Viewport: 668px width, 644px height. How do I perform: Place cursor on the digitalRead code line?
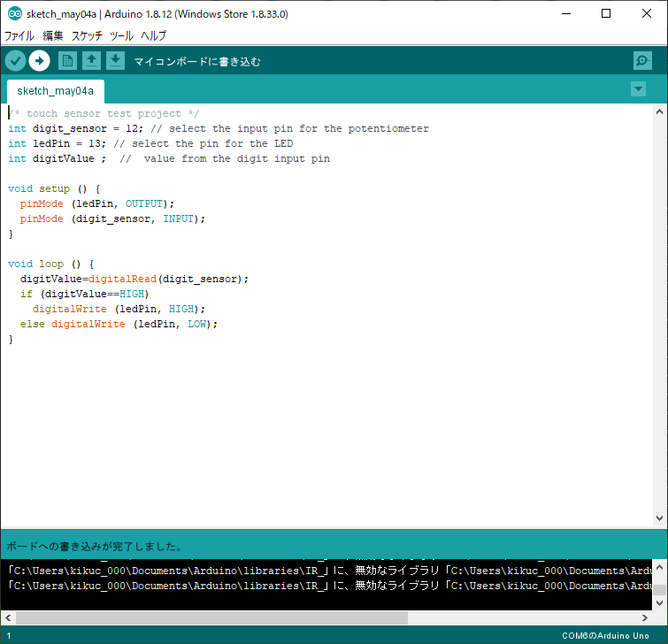tap(133, 279)
